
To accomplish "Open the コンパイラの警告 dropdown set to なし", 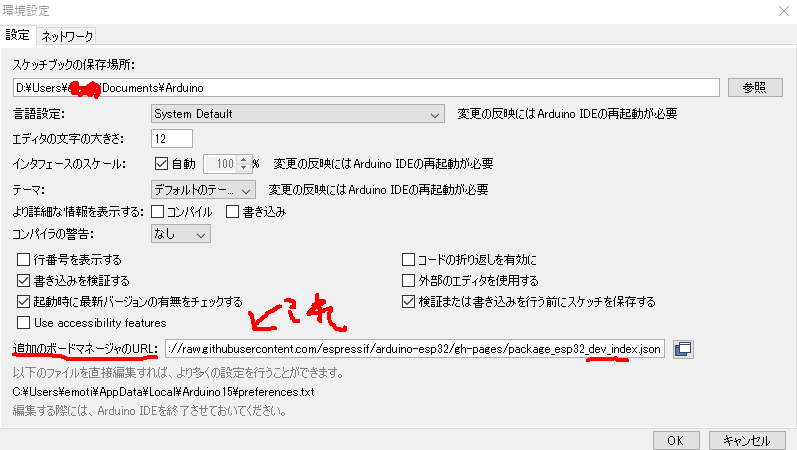I will click(180, 234).
